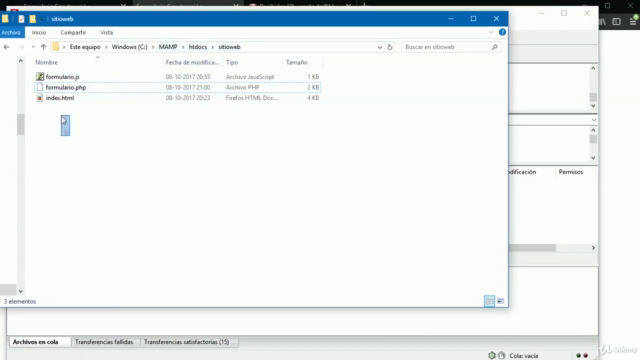Sort files by the Tamaño column
Screen dimensions: 640x360
coord(296,62)
